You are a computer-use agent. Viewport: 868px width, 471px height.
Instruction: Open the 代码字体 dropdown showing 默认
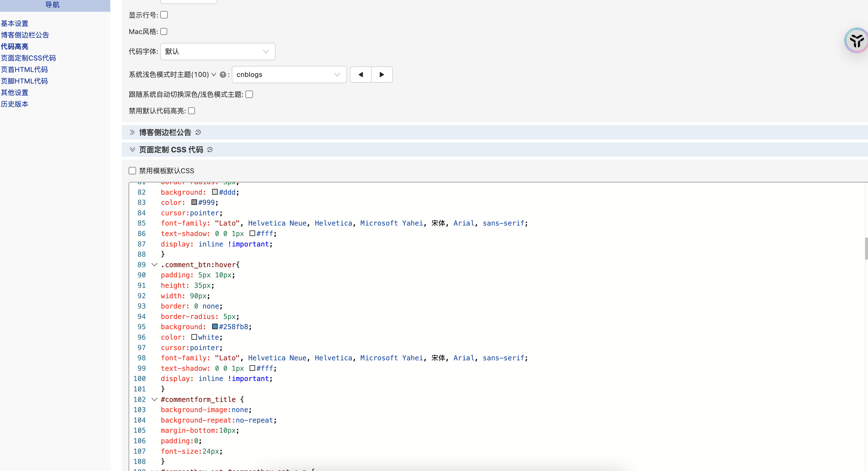218,52
